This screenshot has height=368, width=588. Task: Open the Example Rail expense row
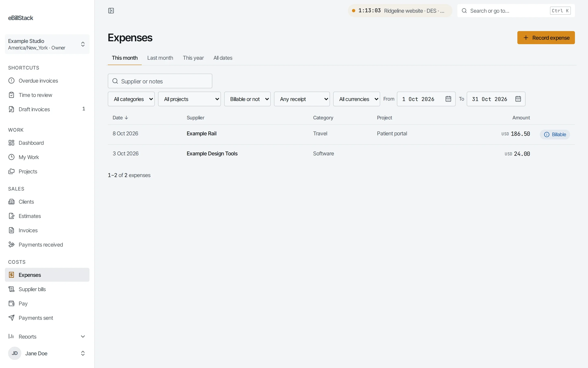click(341, 134)
